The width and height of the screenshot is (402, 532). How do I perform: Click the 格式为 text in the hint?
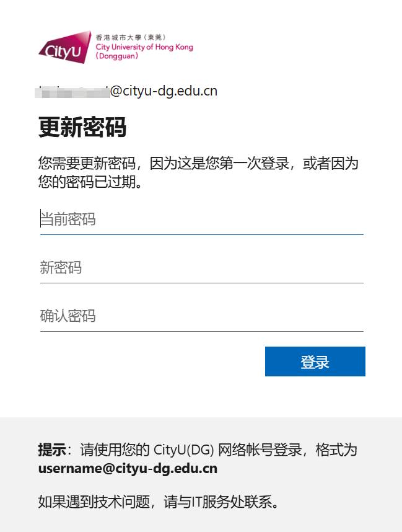(x=336, y=450)
